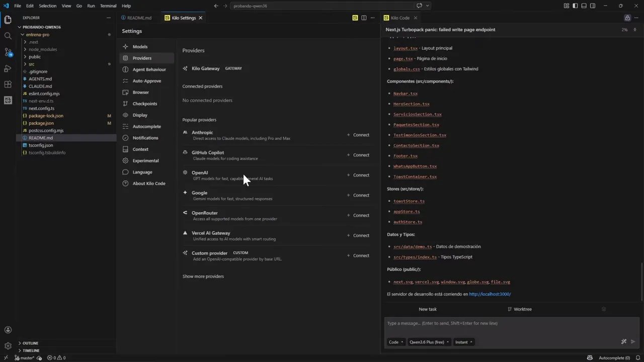Screen dimensions: 644x362
Task: Connect a Custom provider
Action: click(358, 255)
